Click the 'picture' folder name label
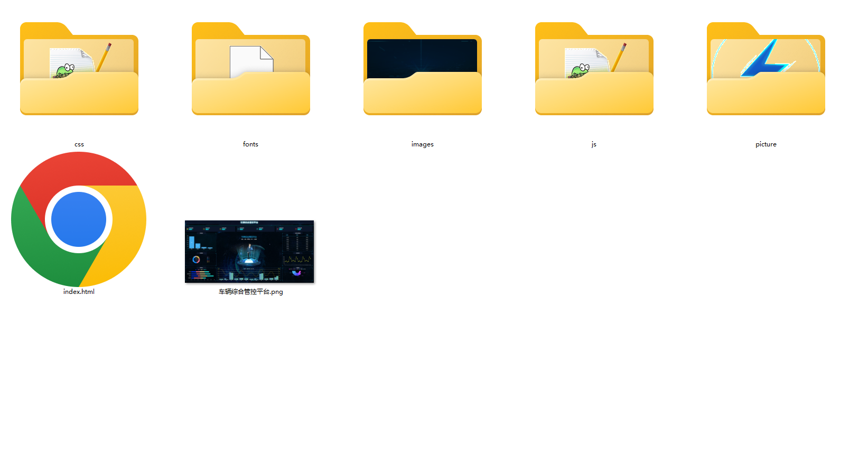Image resolution: width=868 pixels, height=462 pixels. pyautogui.click(x=766, y=144)
